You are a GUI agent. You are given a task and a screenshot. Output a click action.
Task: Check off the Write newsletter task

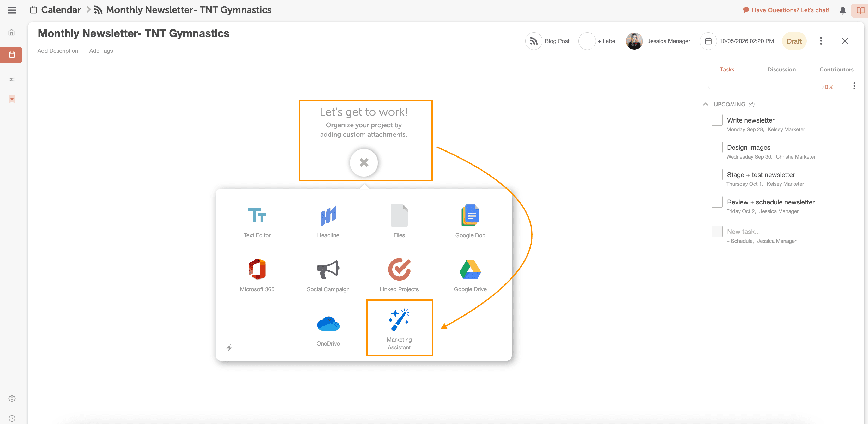click(x=717, y=120)
